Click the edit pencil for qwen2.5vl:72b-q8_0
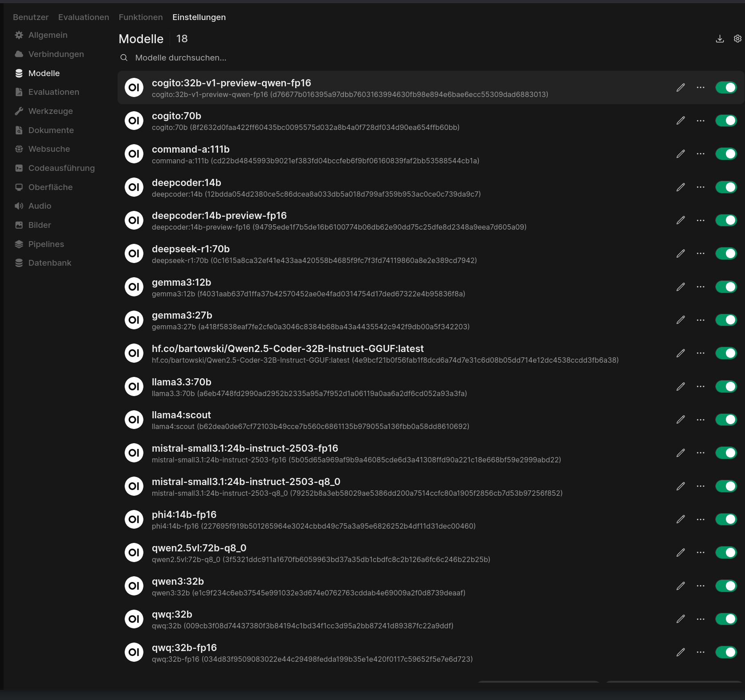The image size is (745, 700). (680, 553)
